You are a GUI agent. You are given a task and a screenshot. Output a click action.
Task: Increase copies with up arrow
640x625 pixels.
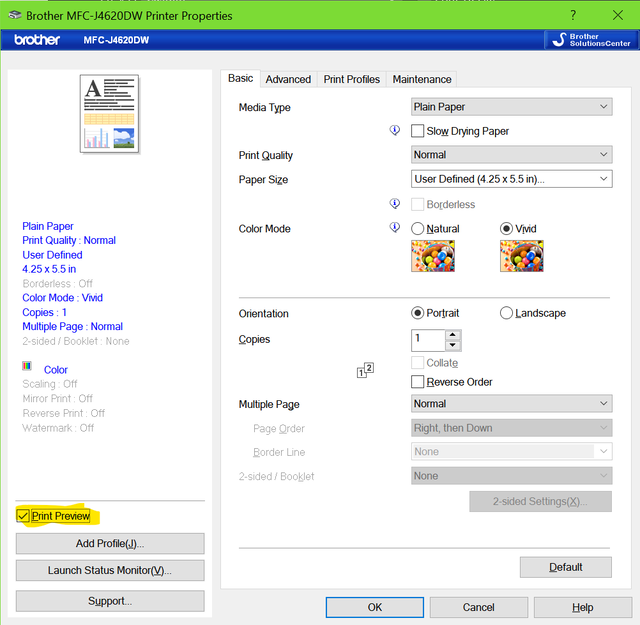click(453, 335)
